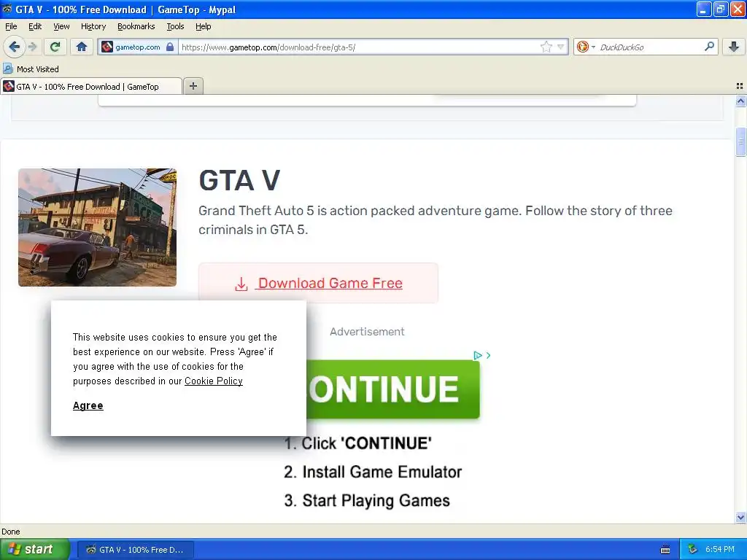The width and height of the screenshot is (747, 560).
Task: Click the forward navigation arrow
Action: 32,47
